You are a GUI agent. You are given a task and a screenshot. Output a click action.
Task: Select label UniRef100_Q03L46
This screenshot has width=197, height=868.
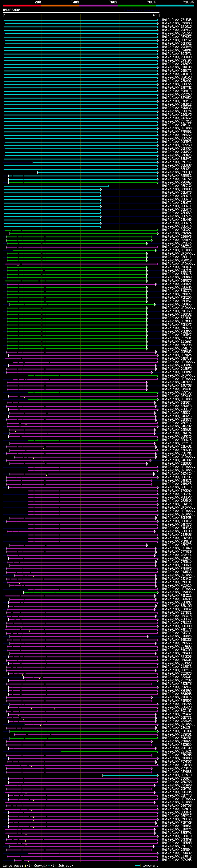pyautogui.click(x=177, y=243)
